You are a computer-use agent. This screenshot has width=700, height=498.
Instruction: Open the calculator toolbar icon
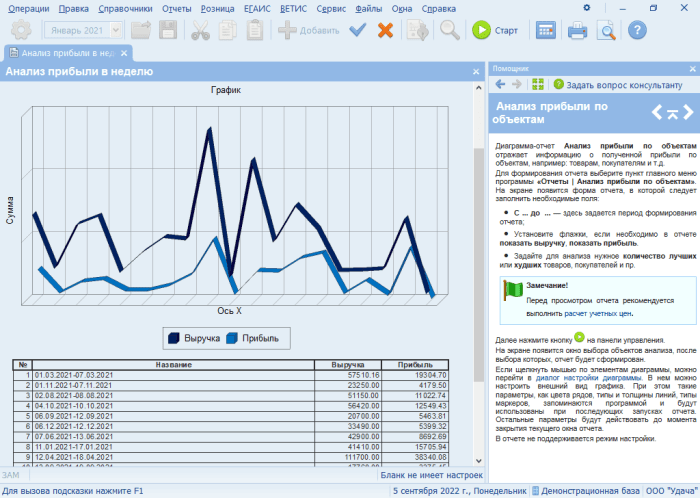(546, 30)
